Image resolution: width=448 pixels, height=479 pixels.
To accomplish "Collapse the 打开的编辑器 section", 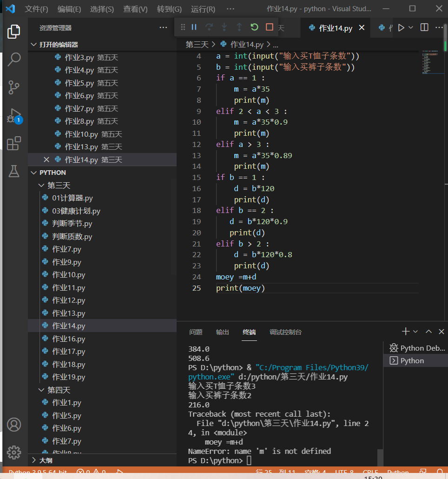I will click(33, 45).
